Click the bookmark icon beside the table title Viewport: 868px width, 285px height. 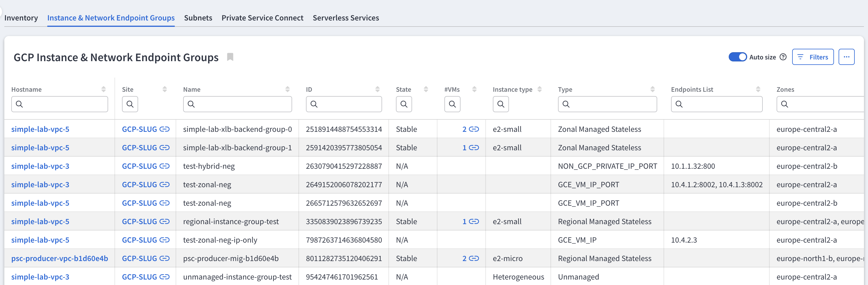[230, 57]
